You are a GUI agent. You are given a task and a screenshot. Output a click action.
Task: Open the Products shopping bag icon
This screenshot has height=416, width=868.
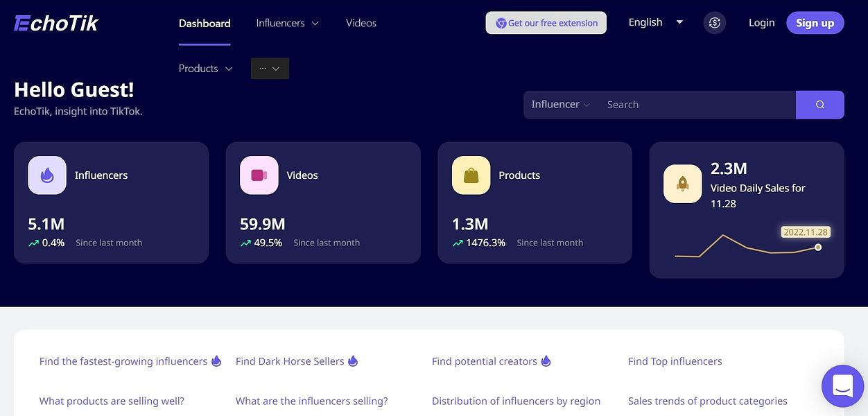(x=471, y=175)
